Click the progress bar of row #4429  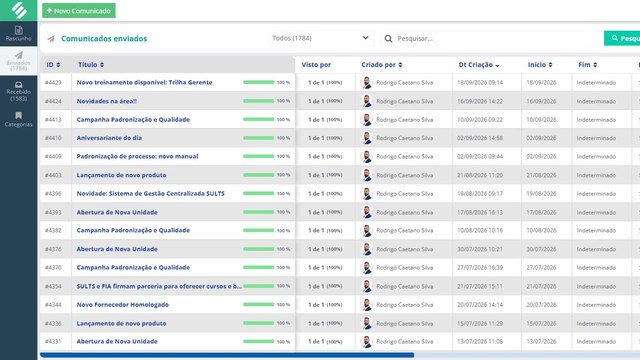tap(258, 82)
